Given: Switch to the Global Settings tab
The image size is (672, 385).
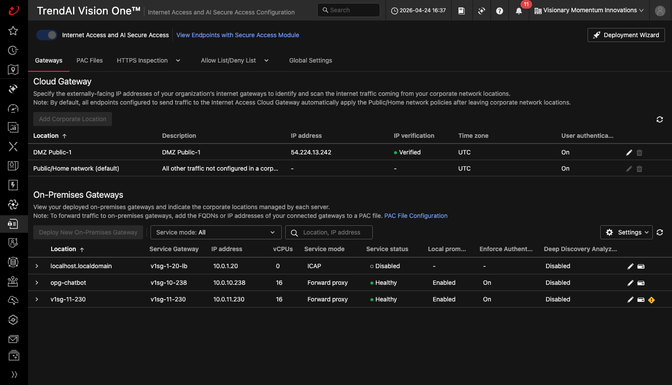Looking at the screenshot, I should (x=310, y=60).
